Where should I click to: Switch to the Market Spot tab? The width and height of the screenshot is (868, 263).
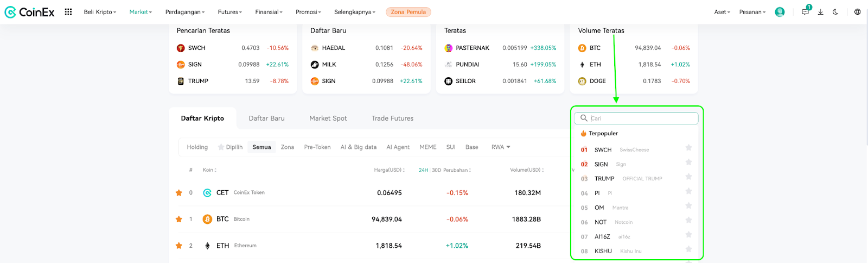click(x=328, y=118)
